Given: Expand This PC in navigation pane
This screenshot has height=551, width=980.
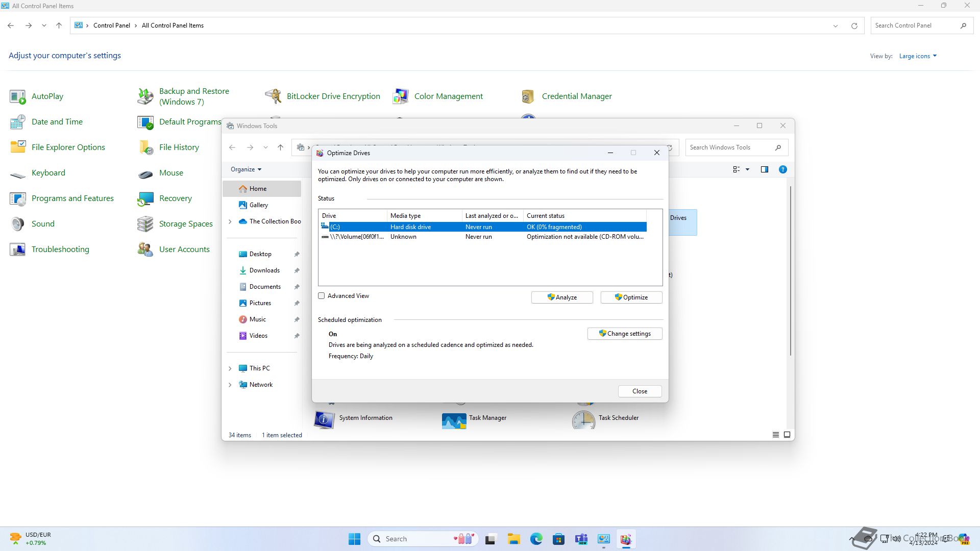Looking at the screenshot, I should point(230,368).
